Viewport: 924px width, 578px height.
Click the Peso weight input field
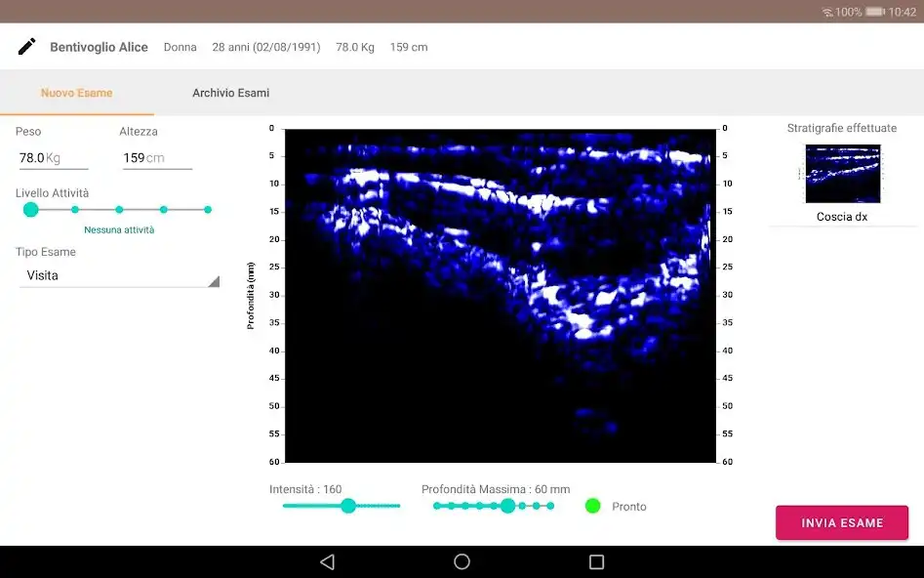tap(53, 157)
